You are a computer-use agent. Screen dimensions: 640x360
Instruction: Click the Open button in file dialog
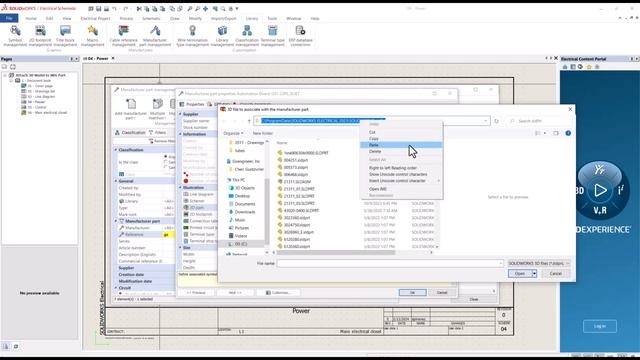[x=520, y=273]
